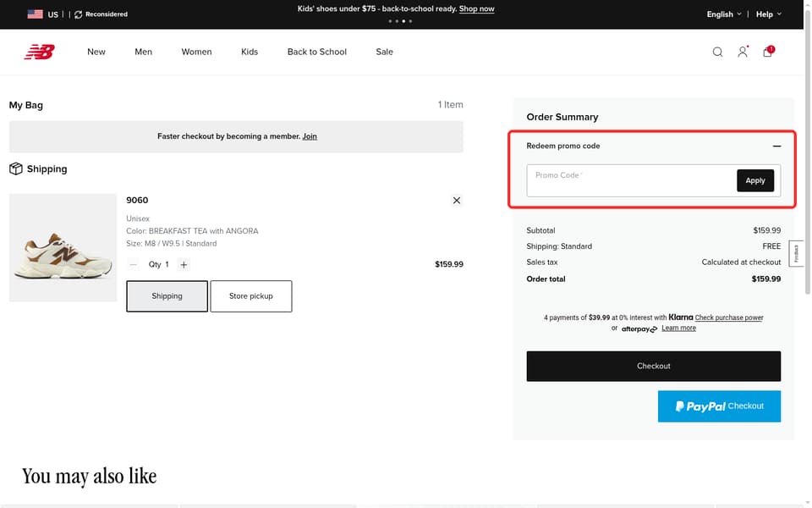Open the account profile icon
This screenshot has width=812, height=508.
click(743, 52)
